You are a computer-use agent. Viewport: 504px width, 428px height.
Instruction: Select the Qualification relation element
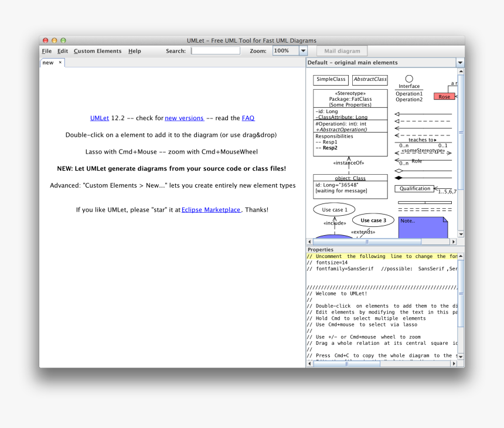click(414, 188)
